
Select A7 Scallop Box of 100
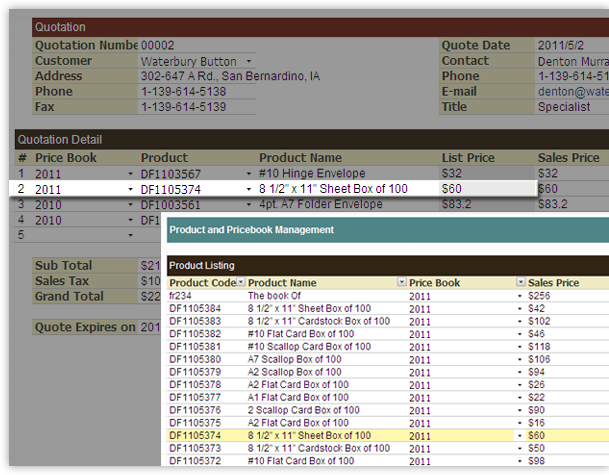pos(294,360)
